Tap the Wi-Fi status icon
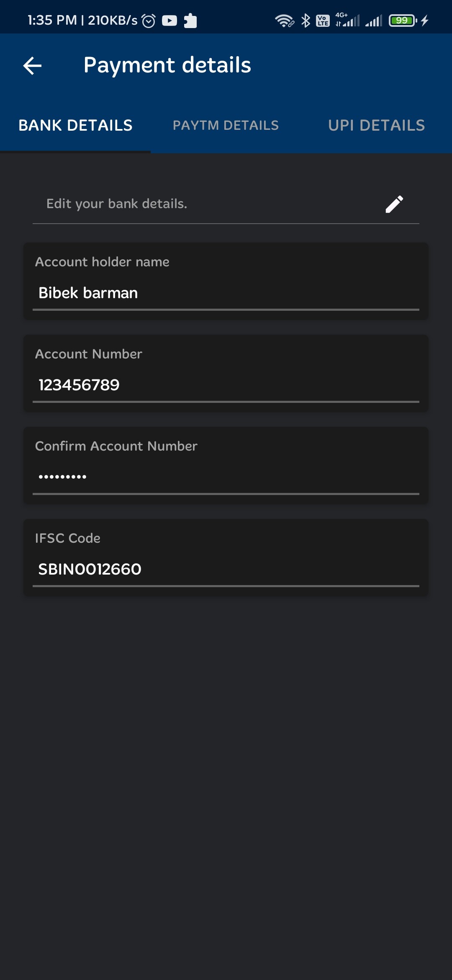This screenshot has height=980, width=452. (x=285, y=21)
